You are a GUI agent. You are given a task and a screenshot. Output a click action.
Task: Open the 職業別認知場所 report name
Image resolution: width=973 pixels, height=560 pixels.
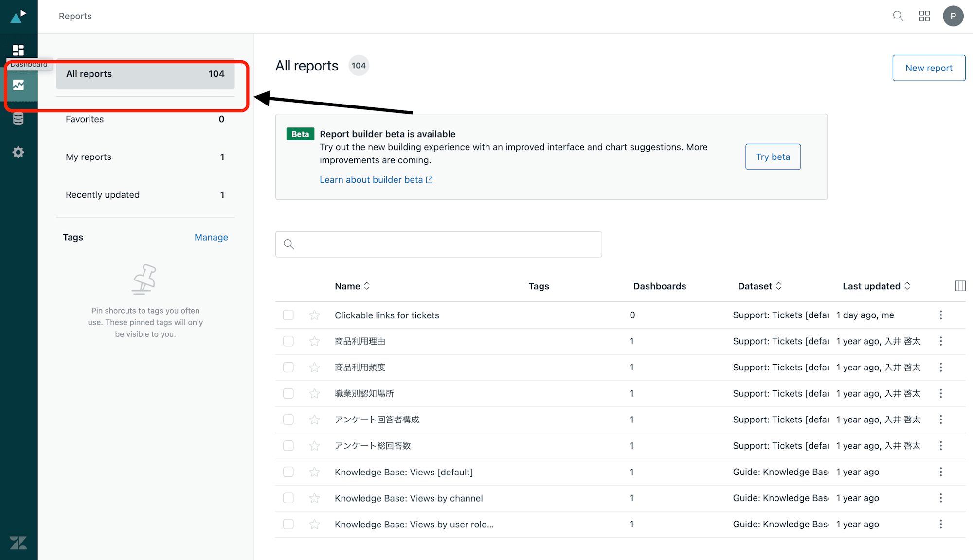click(364, 393)
